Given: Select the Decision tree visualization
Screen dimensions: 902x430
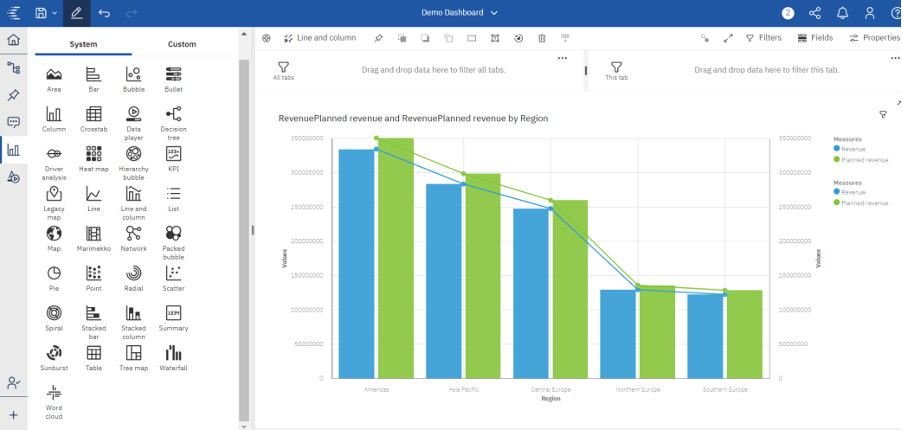Looking at the screenshot, I should pos(173,114).
